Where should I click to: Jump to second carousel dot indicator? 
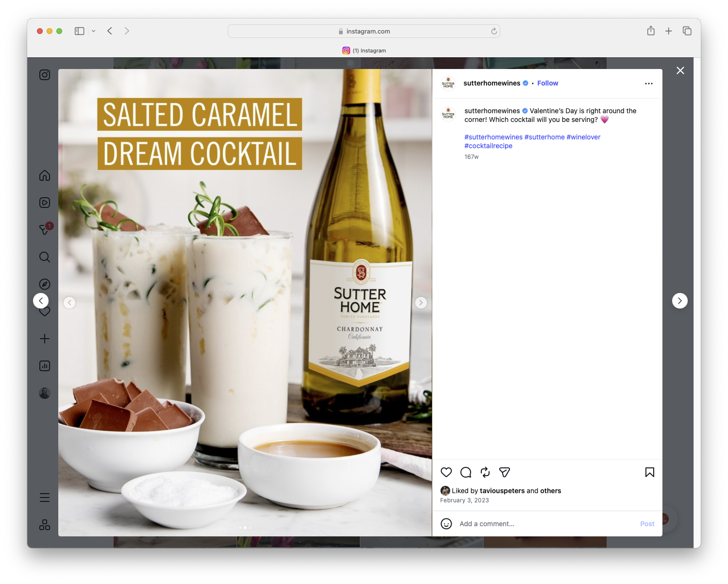[245, 527]
